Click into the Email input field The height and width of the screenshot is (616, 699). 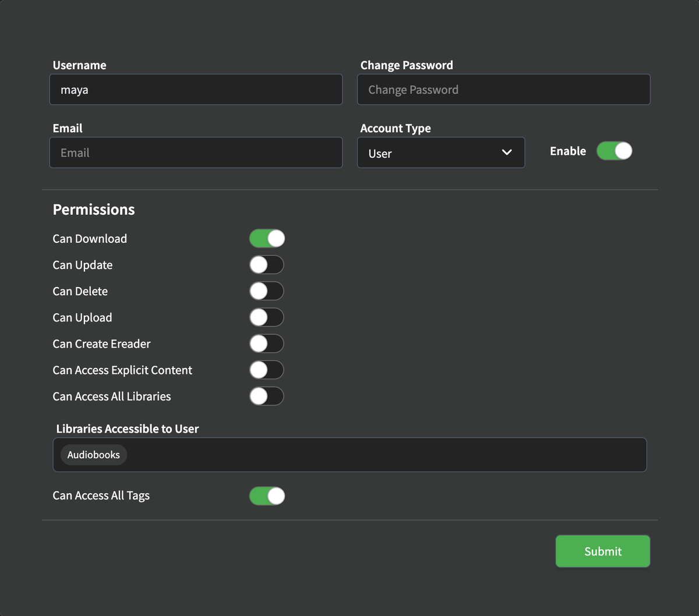point(196,153)
